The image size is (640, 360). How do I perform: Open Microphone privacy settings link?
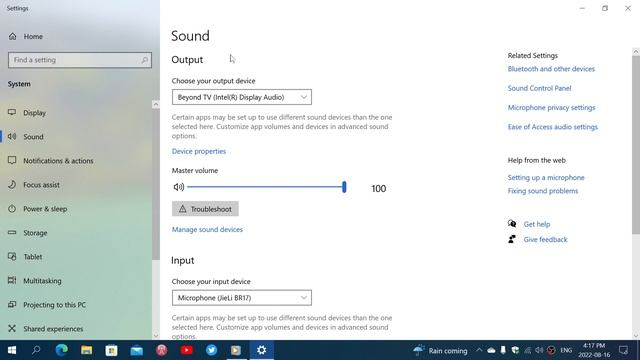click(551, 108)
